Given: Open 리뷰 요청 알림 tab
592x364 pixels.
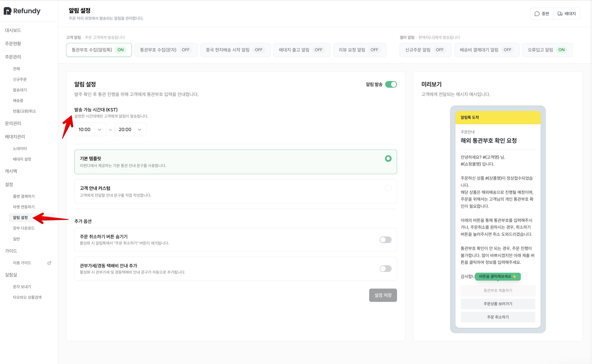Looking at the screenshot, I should (359, 50).
